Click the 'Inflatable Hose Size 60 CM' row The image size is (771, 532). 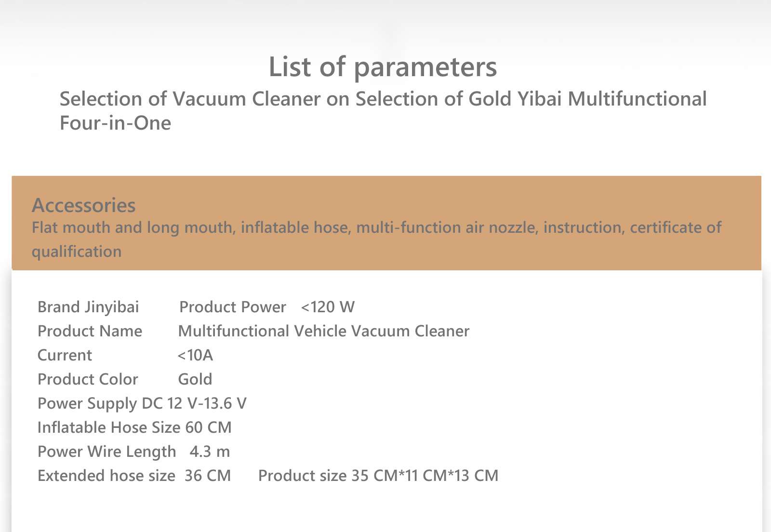134,427
